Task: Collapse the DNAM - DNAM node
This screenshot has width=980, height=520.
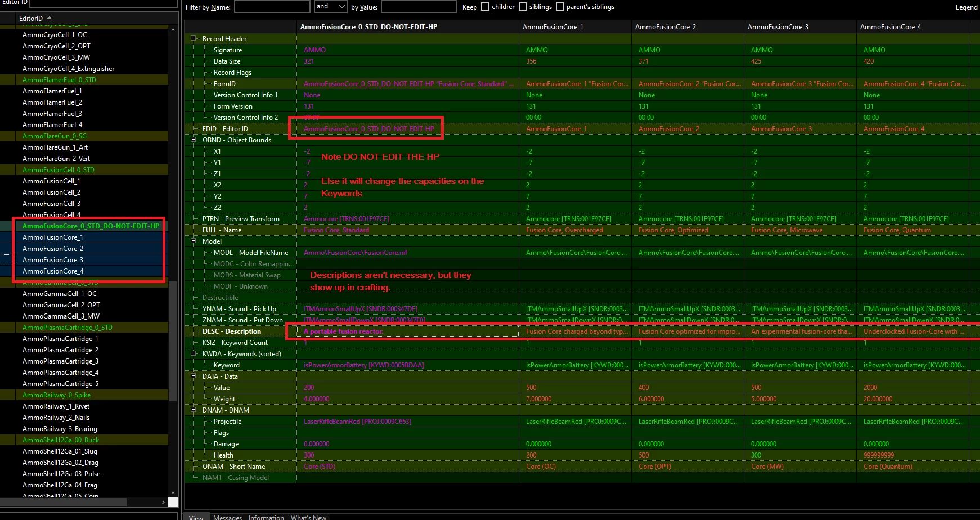Action: point(194,410)
